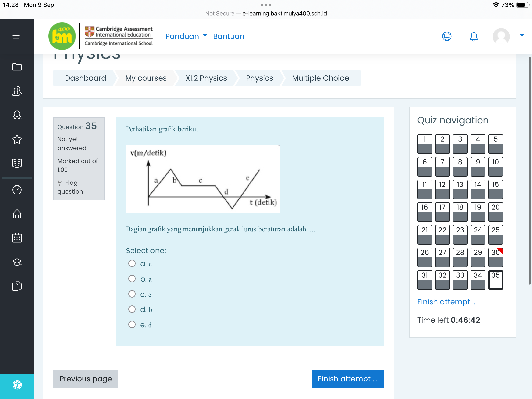Jump to question 33 in quiz navigation
The height and width of the screenshot is (399, 532).
(460, 280)
